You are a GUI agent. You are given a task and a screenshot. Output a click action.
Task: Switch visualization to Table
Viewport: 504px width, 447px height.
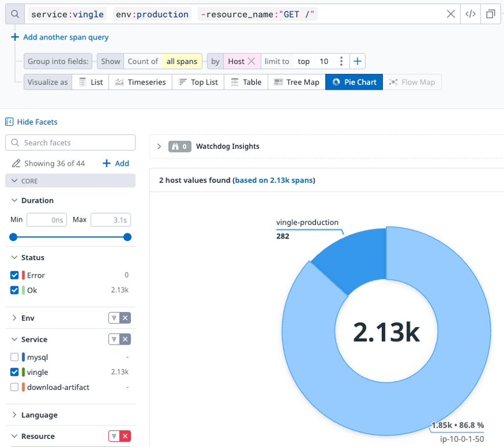click(246, 82)
